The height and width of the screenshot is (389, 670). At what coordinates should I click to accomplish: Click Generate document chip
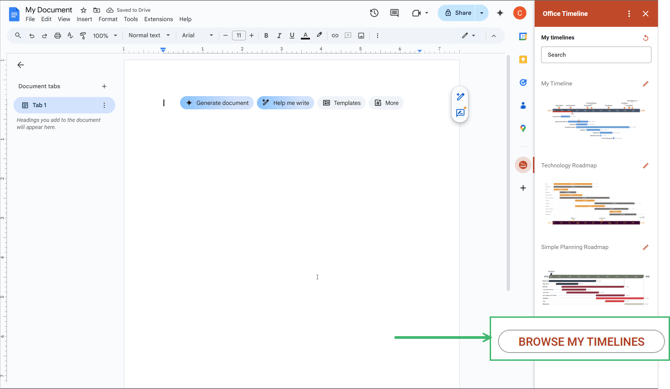[x=217, y=103]
